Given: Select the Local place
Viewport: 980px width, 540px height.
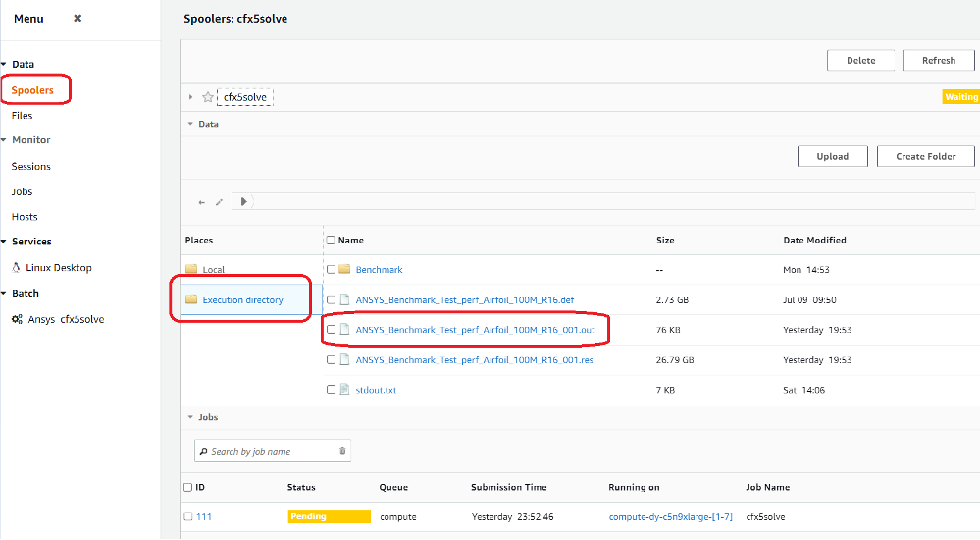Looking at the screenshot, I should click(213, 270).
